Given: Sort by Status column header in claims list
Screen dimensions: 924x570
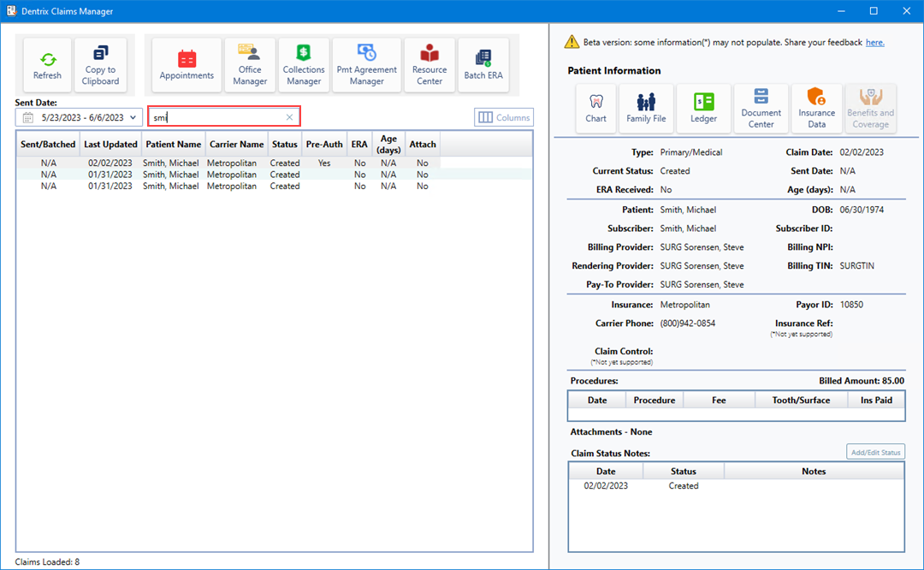Looking at the screenshot, I should [x=285, y=144].
